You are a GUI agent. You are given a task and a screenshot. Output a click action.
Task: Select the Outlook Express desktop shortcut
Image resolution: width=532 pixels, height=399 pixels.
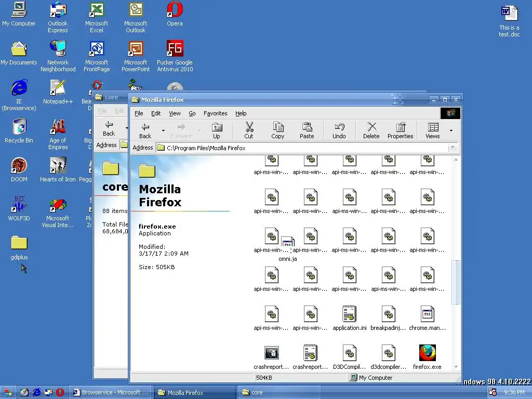(58, 18)
